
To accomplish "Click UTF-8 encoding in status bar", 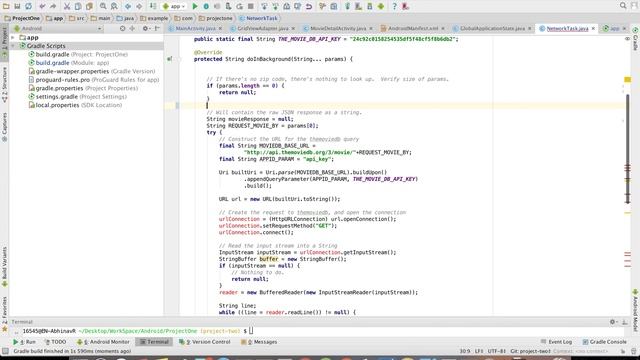I will point(497,351).
